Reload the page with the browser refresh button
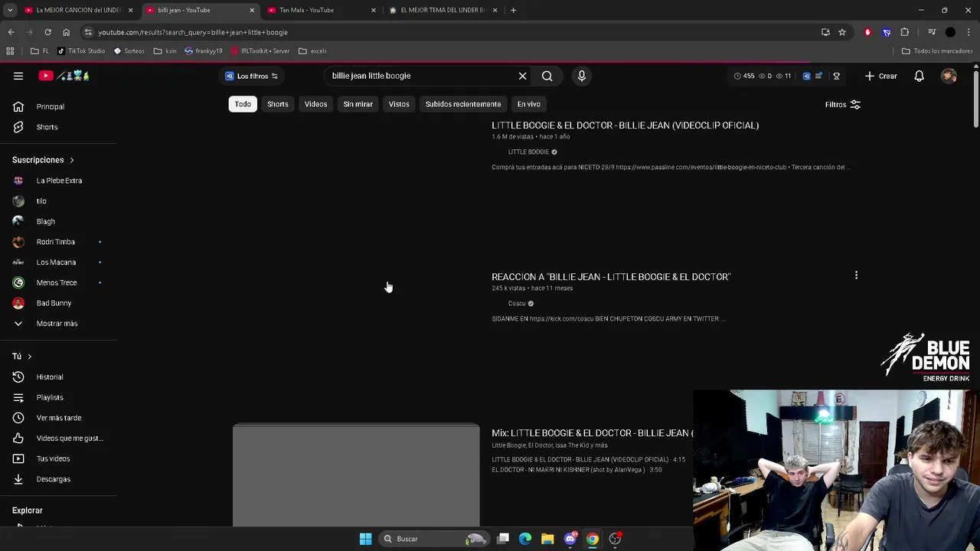The image size is (980, 551). click(47, 32)
